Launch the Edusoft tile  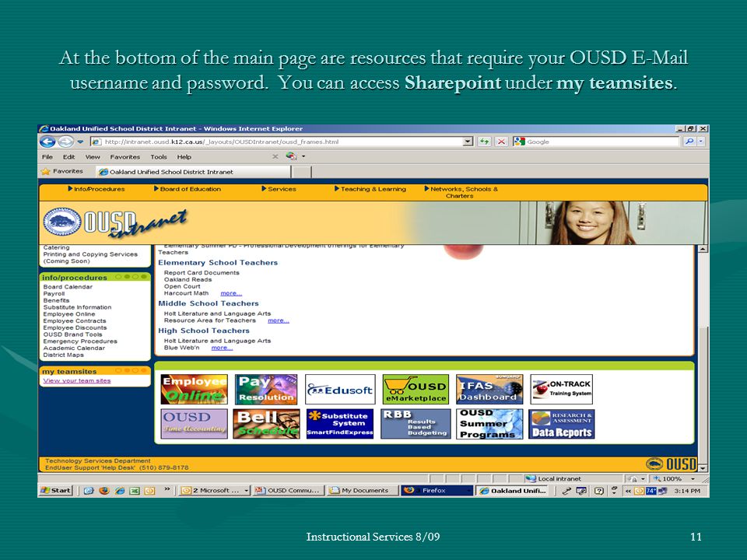tap(340, 389)
